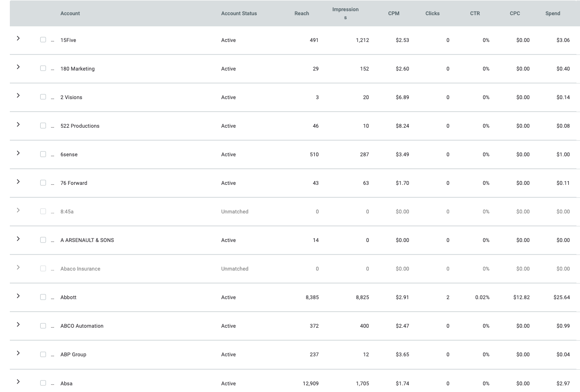The height and width of the screenshot is (392, 580).
Task: Click the Unmatched status for 8:45a
Action: click(235, 212)
